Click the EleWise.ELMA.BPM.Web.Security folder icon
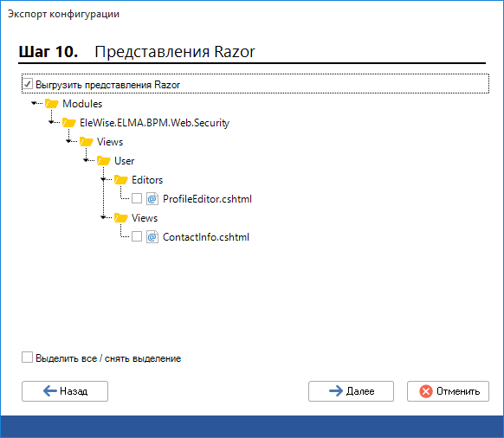The image size is (504, 438). tap(68, 122)
